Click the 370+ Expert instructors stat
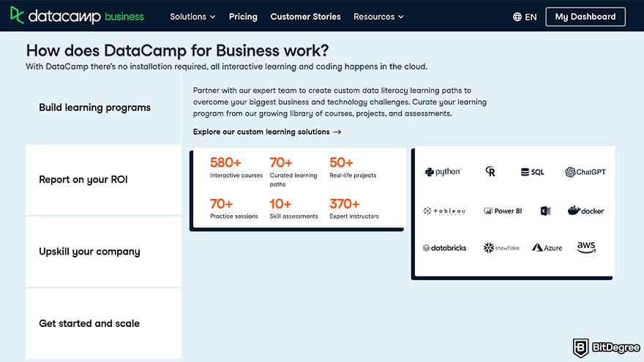The height and width of the screenshot is (362, 644). pos(354,208)
